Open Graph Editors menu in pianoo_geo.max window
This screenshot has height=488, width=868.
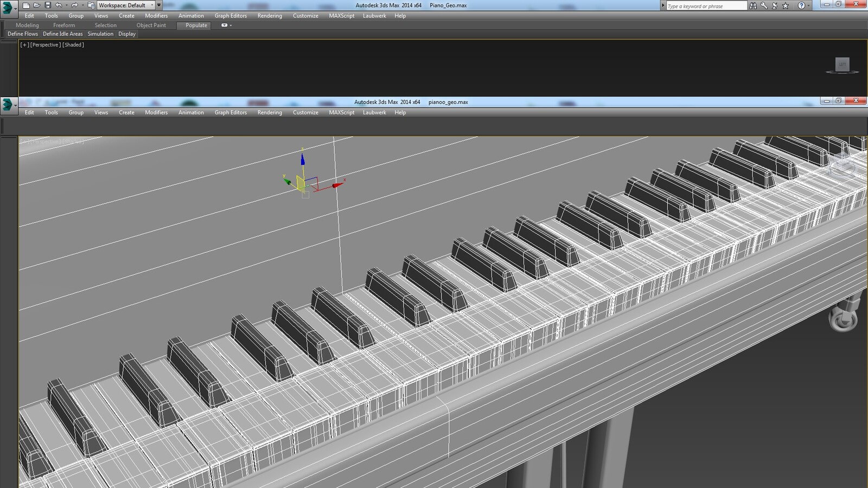coord(231,113)
